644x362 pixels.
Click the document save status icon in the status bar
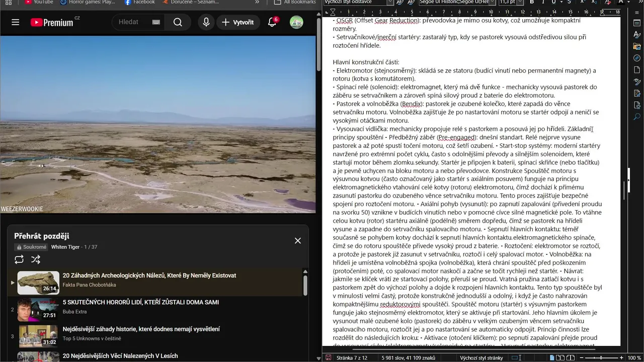(x=328, y=358)
